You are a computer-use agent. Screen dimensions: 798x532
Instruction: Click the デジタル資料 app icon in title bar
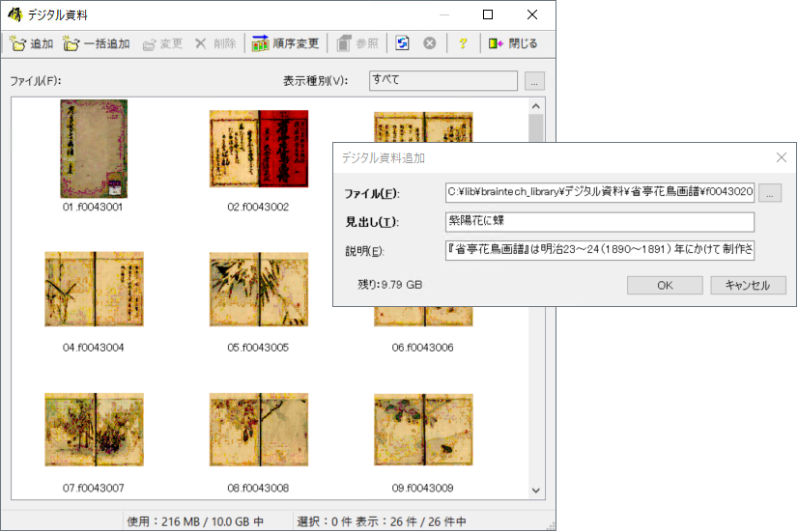click(14, 14)
